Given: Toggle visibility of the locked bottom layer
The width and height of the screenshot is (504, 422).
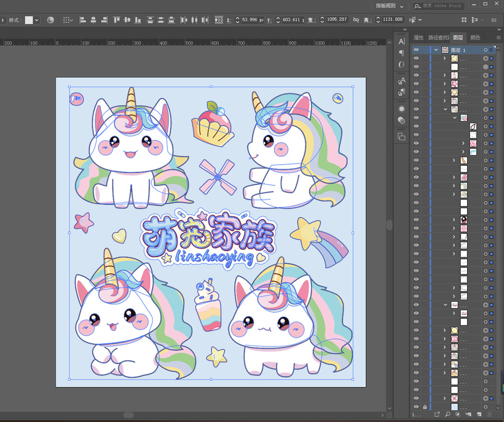Looking at the screenshot, I should [x=416, y=406].
